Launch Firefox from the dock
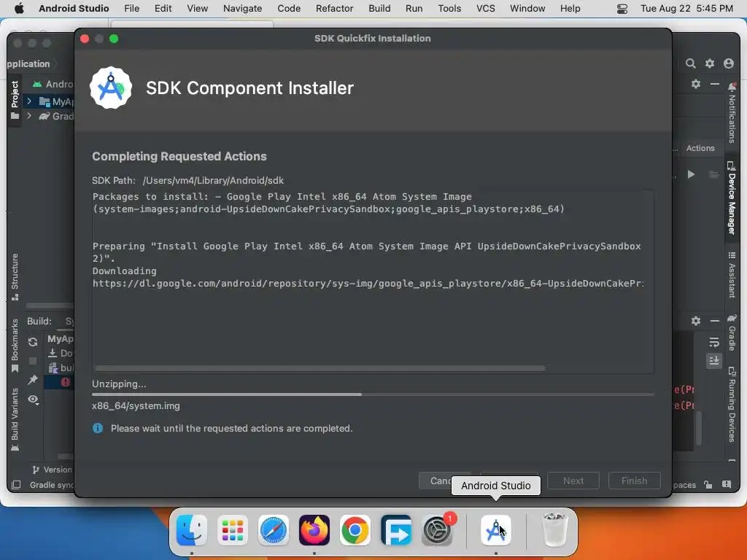This screenshot has width=747, height=560. [x=314, y=530]
